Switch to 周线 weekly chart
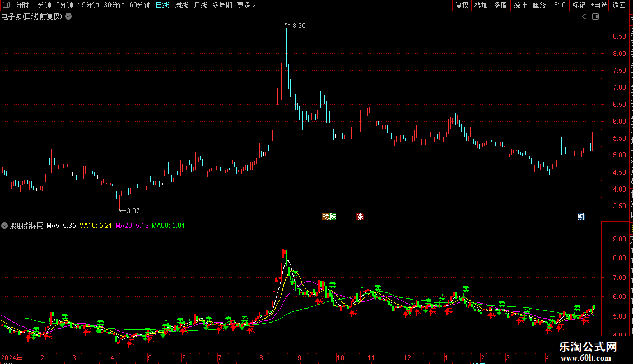This screenshot has width=633, height=364. tap(181, 5)
